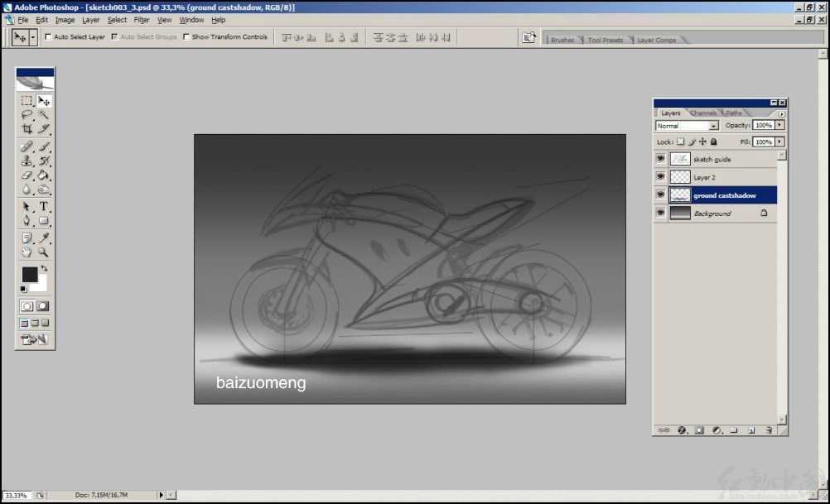Select the Lasso tool

click(x=27, y=115)
